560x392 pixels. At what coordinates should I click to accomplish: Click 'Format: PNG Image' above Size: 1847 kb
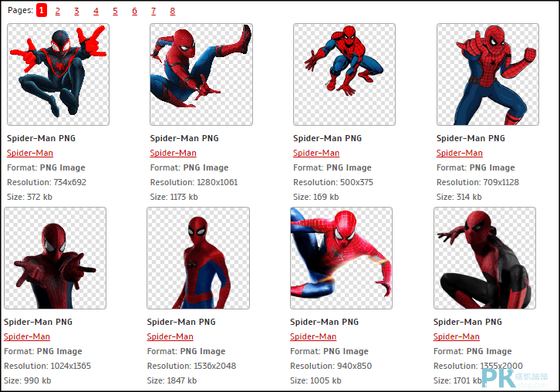187,351
